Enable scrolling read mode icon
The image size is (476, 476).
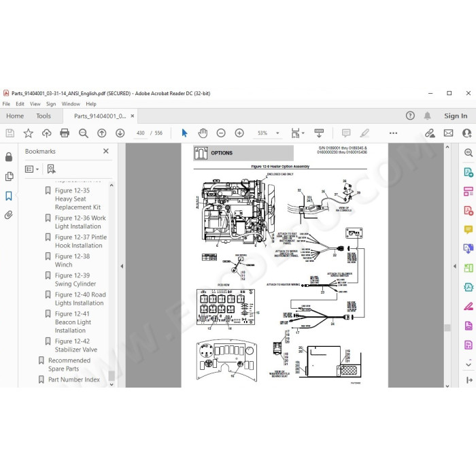(x=319, y=133)
